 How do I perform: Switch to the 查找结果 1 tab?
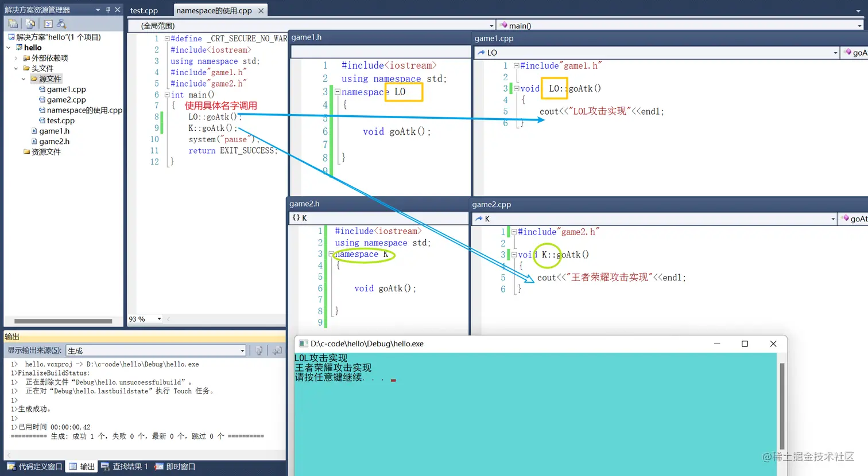(x=124, y=467)
